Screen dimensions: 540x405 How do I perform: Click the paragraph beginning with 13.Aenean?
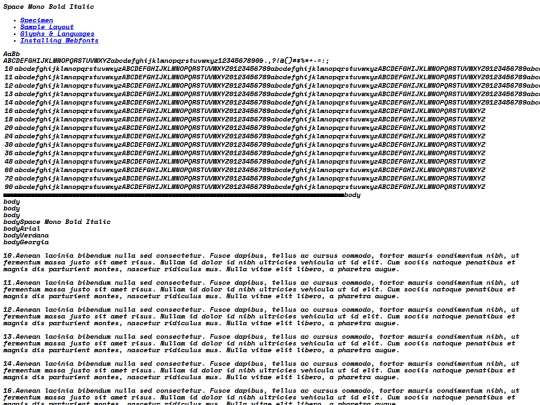[x=261, y=343]
